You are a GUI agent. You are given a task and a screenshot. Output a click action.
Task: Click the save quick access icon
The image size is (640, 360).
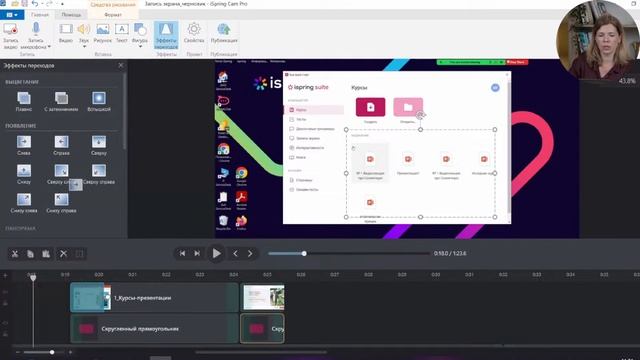click(x=24, y=4)
